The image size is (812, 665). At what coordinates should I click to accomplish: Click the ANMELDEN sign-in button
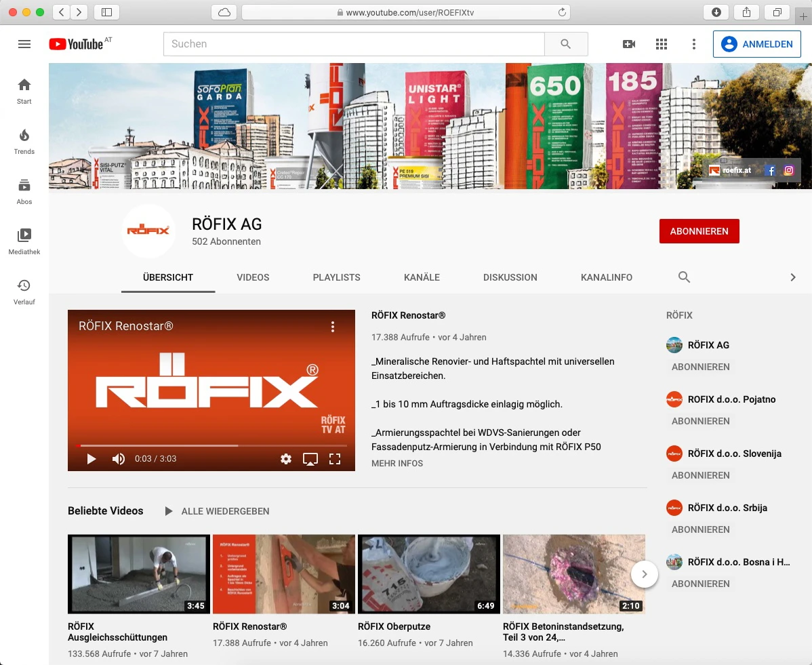pyautogui.click(x=757, y=44)
